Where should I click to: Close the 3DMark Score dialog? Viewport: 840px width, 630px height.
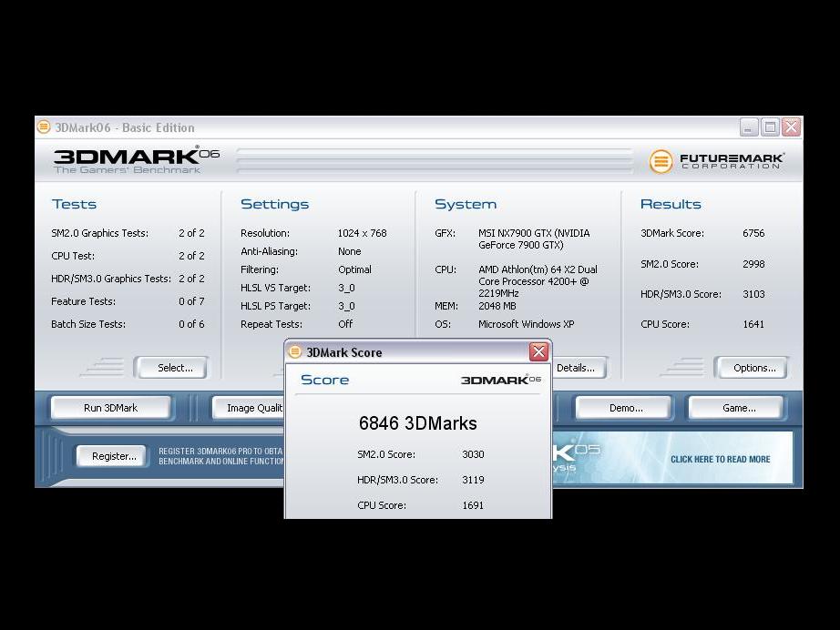pos(538,351)
